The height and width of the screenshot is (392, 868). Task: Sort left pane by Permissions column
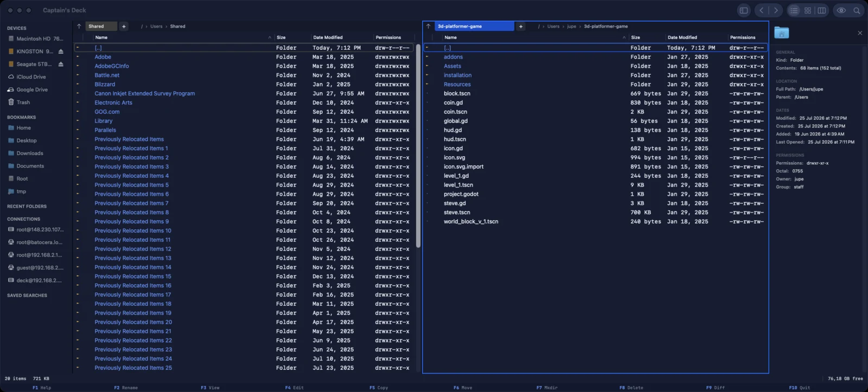(393, 37)
